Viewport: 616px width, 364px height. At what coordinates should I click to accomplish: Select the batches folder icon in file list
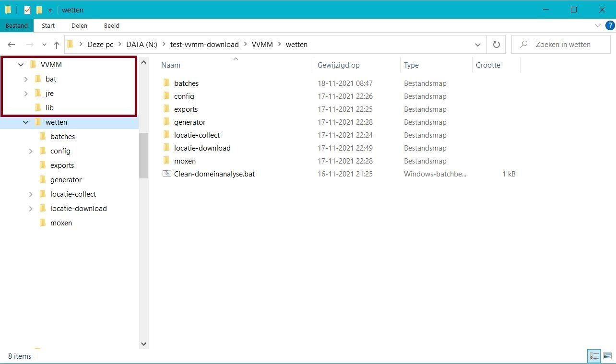tap(166, 83)
